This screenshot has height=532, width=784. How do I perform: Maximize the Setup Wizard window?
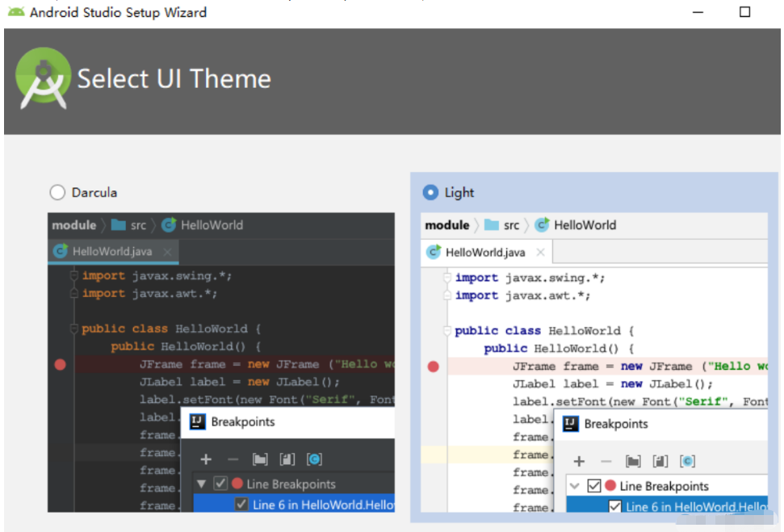tap(744, 12)
